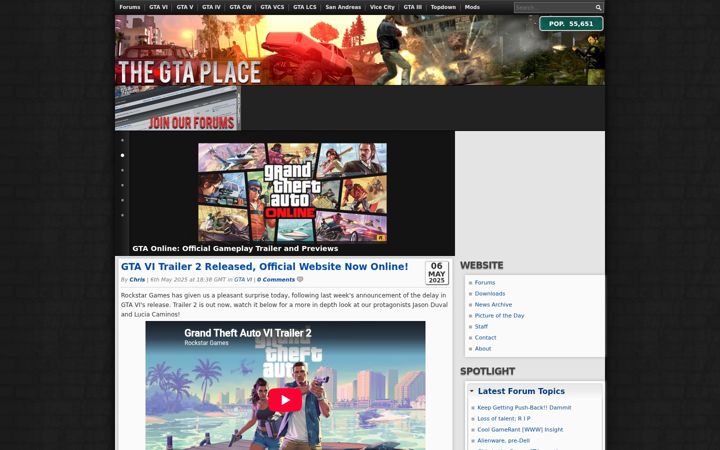Open the GTA VI nav menu item
The width and height of the screenshot is (720, 450).
pyautogui.click(x=158, y=7)
